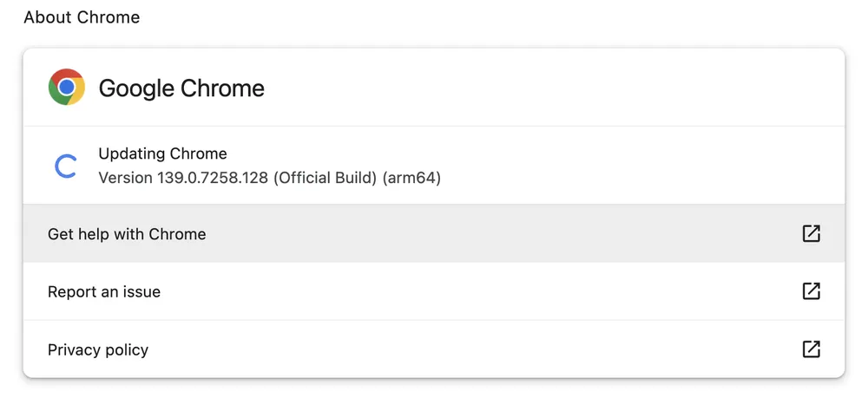Open external link icon for Privacy policy

811,349
